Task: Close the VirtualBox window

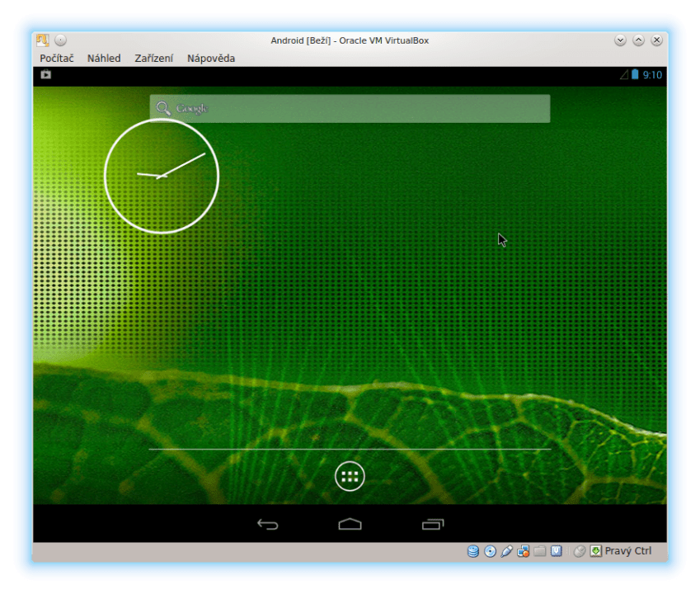Action: click(656, 40)
